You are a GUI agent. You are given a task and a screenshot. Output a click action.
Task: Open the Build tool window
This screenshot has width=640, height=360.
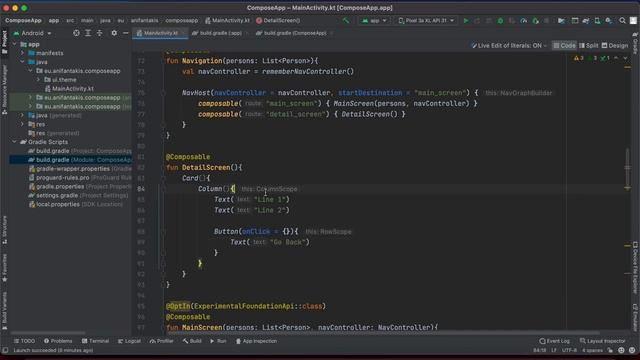(192, 341)
